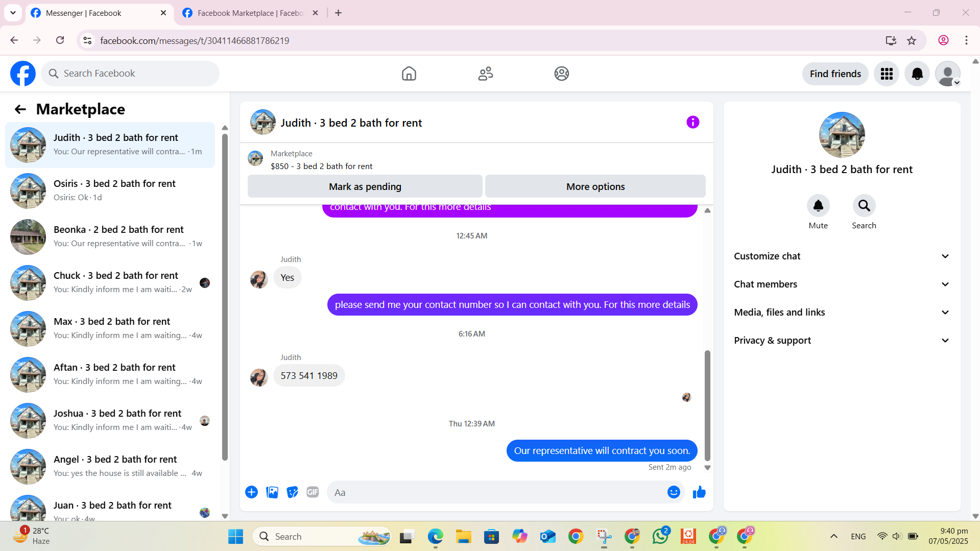Image resolution: width=980 pixels, height=551 pixels.
Task: Open the emoji picker in message box
Action: [x=674, y=492]
